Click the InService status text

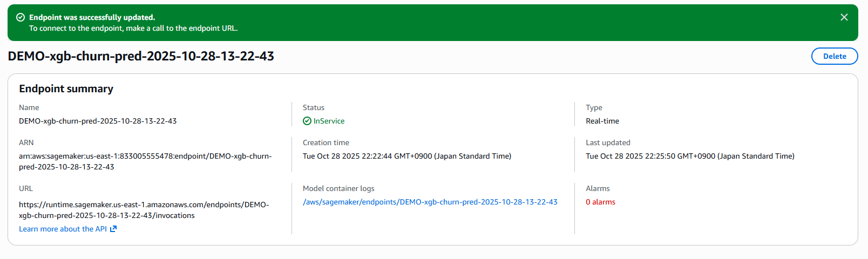[x=329, y=121]
